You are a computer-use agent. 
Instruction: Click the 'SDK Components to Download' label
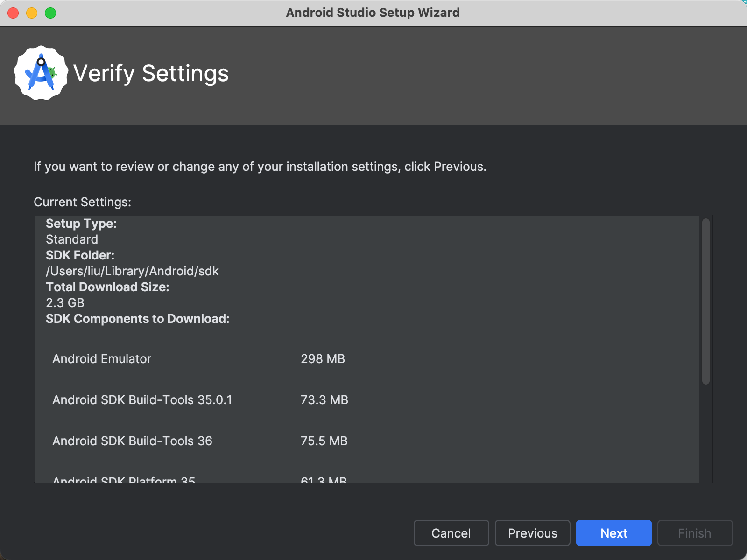tap(137, 319)
